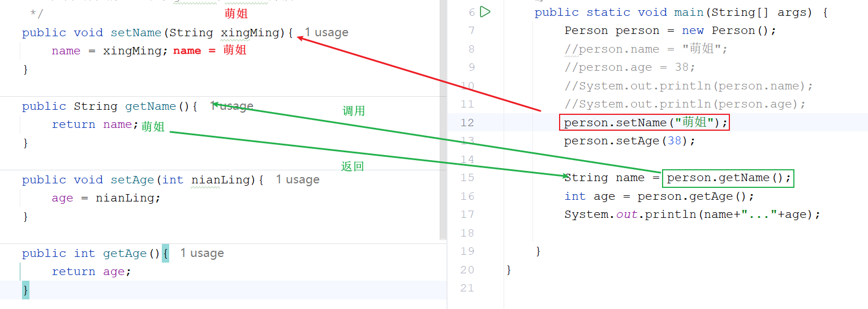
Task: Click the 'return age;' statement
Action: click(91, 272)
